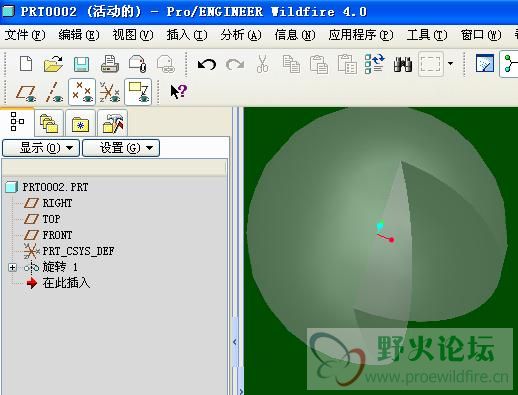
Task: Open the Connections navigator tab
Action: 113,123
